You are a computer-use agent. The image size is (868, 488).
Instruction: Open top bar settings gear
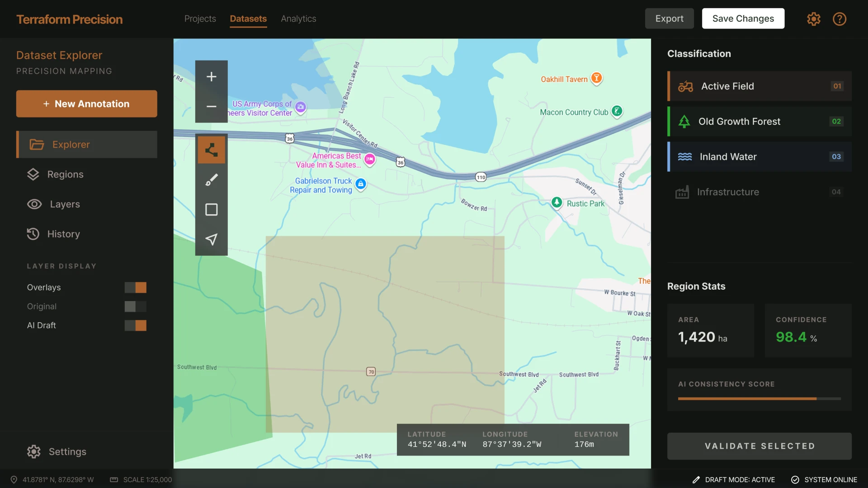click(x=813, y=19)
